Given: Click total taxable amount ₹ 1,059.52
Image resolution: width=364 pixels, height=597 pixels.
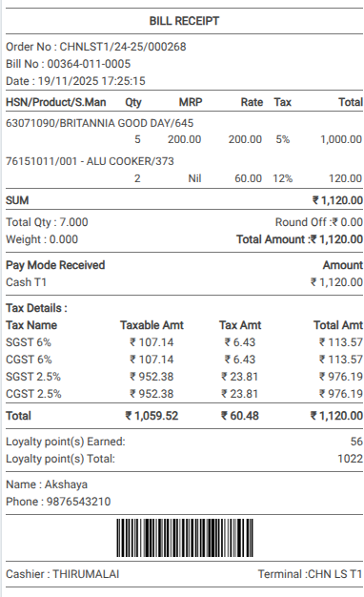Looking at the screenshot, I should tap(152, 416).
